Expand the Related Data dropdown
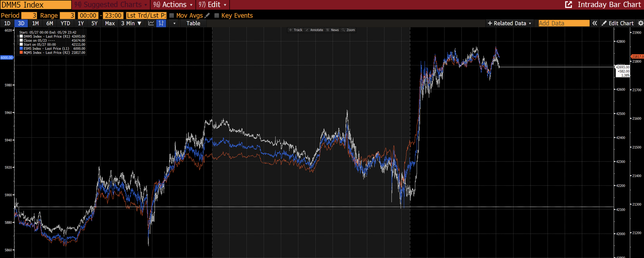Image resolution: width=644 pixels, height=258 pixels. point(509,23)
